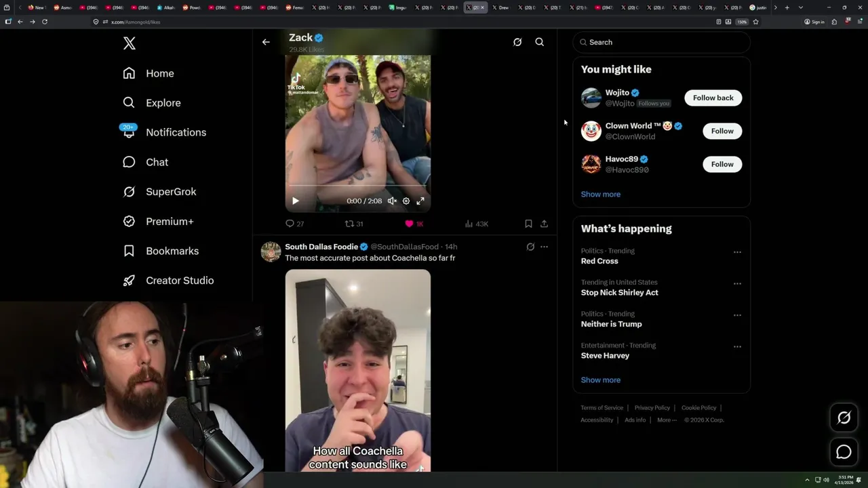
Task: Seek on the video progress bar
Action: pyautogui.click(x=357, y=186)
